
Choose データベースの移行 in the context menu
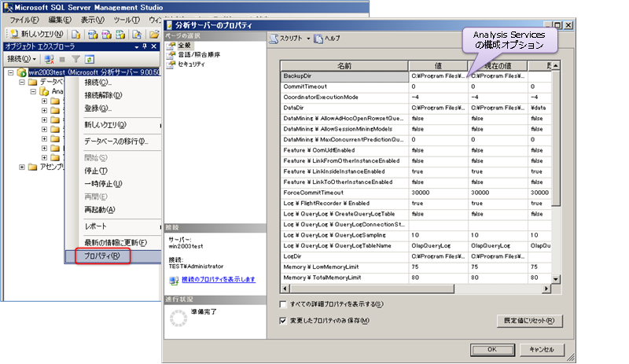click(114, 142)
